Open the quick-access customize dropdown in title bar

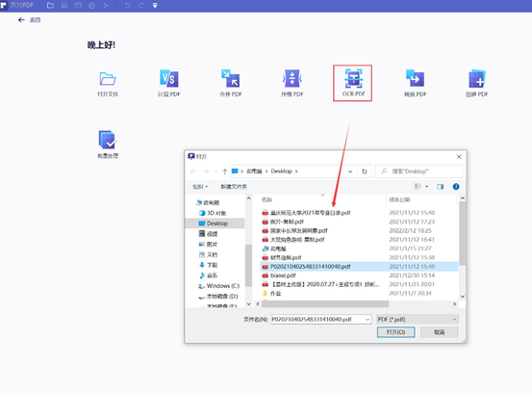[155, 6]
